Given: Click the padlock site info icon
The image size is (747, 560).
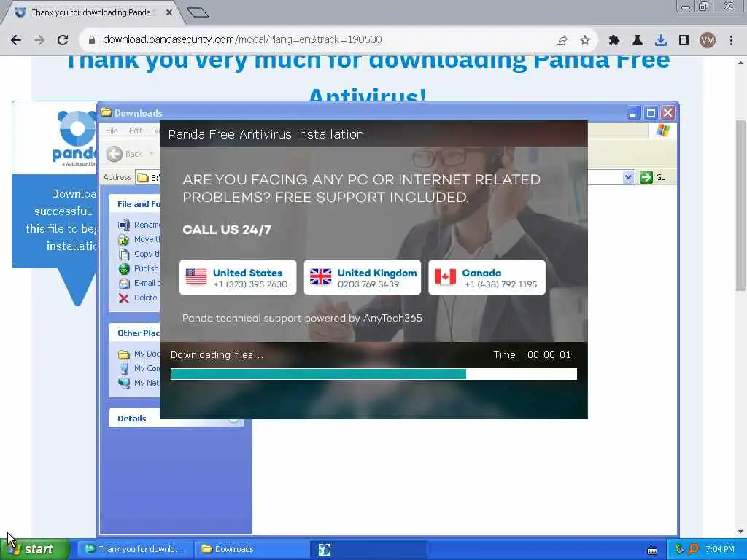Looking at the screenshot, I should point(91,40).
